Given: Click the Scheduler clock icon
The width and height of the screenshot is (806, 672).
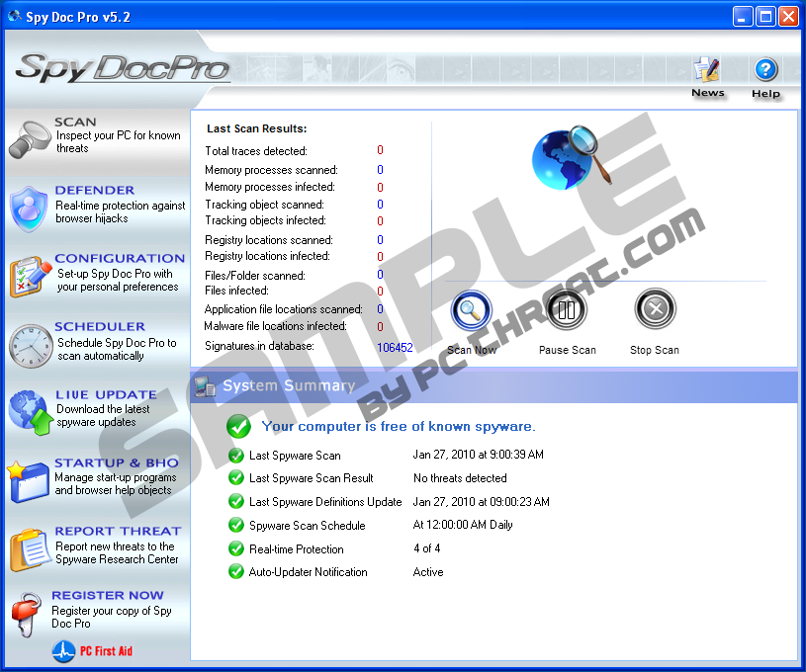Looking at the screenshot, I should coord(31,346).
